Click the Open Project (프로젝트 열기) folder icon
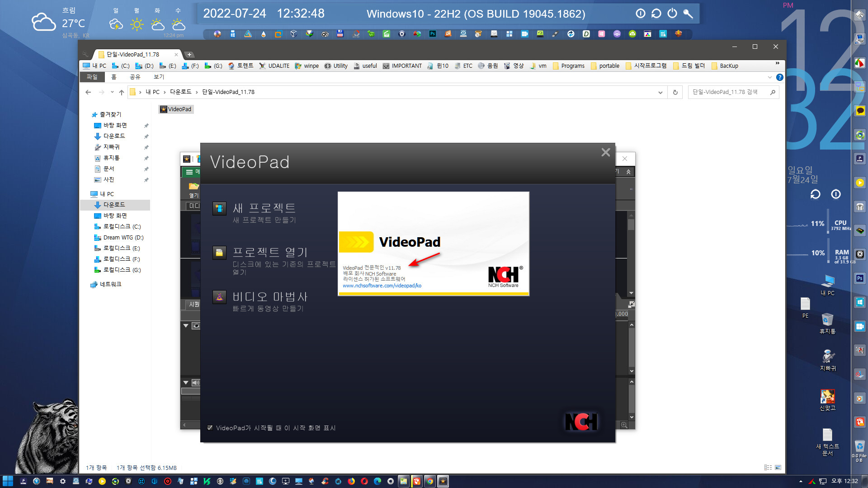The image size is (868, 488). pyautogui.click(x=219, y=253)
